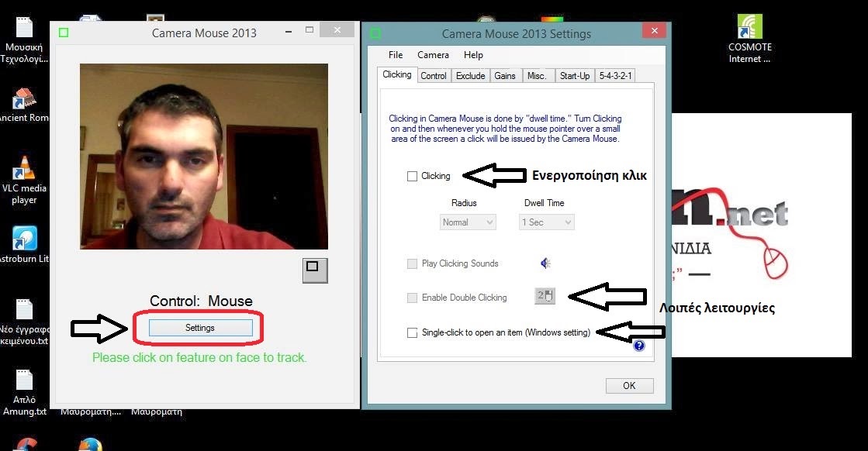Click the double-click mouse icon button
The height and width of the screenshot is (451, 868).
point(545,296)
